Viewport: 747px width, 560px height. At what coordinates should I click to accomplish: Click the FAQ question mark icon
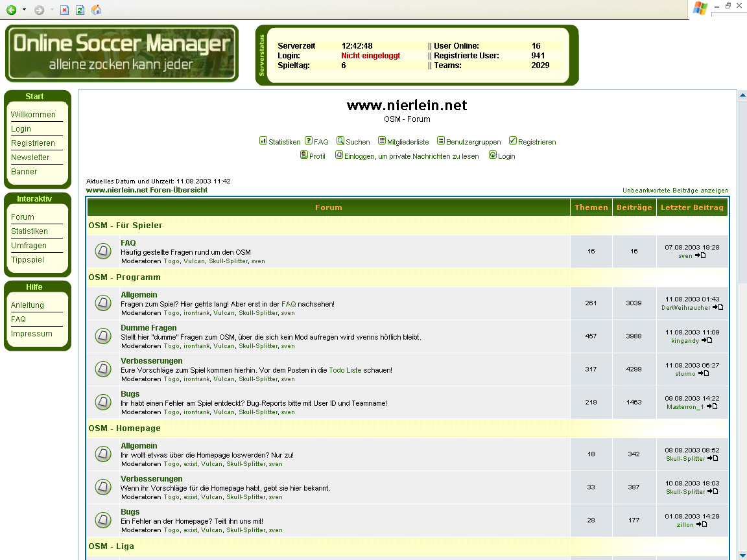click(309, 141)
